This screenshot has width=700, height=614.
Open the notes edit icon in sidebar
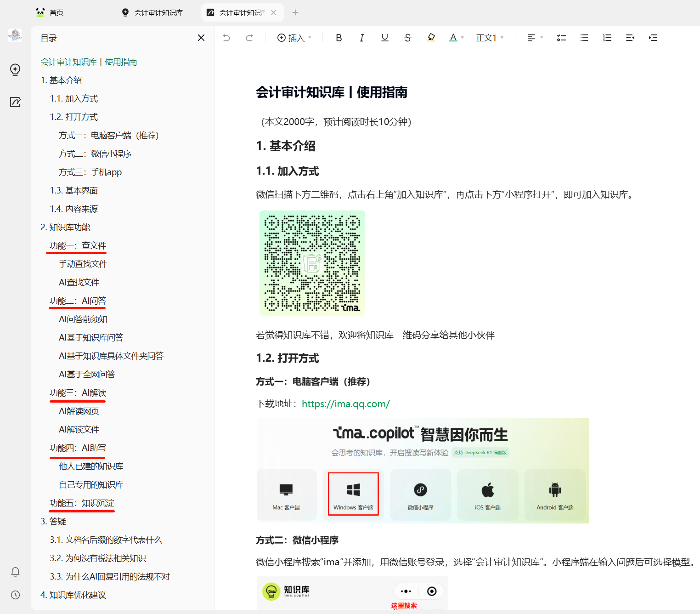coord(15,102)
